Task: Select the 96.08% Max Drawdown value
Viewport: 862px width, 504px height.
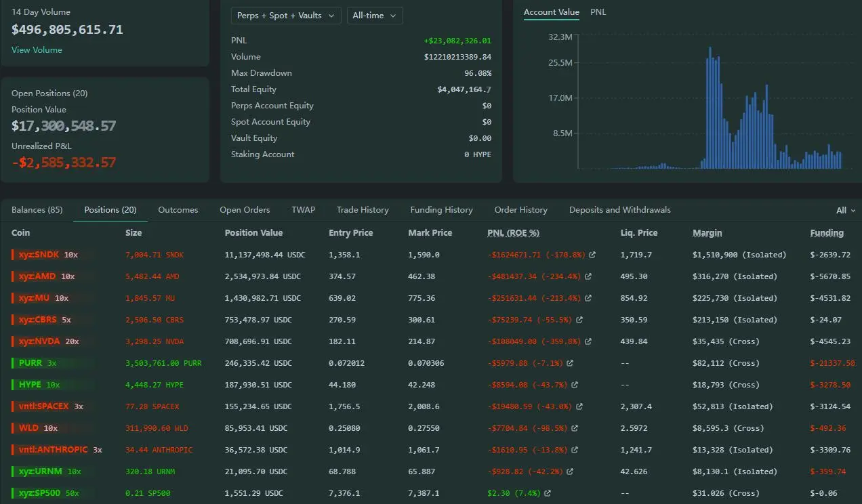Action: click(x=478, y=73)
